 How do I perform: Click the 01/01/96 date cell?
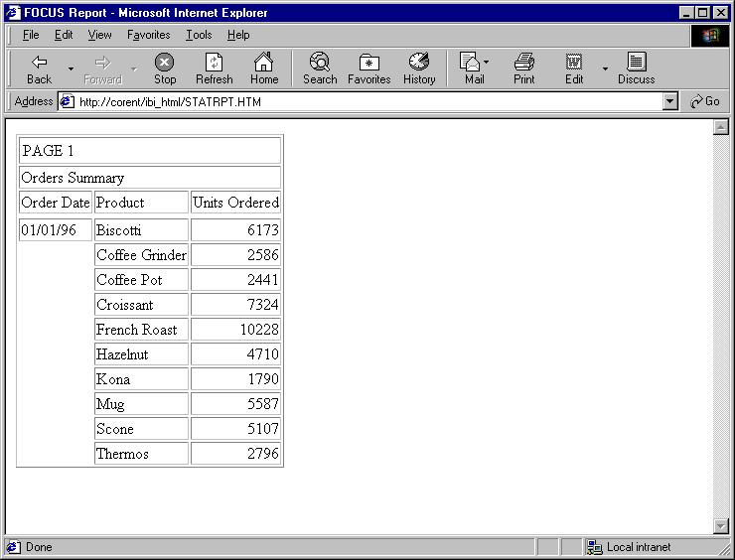(56, 229)
